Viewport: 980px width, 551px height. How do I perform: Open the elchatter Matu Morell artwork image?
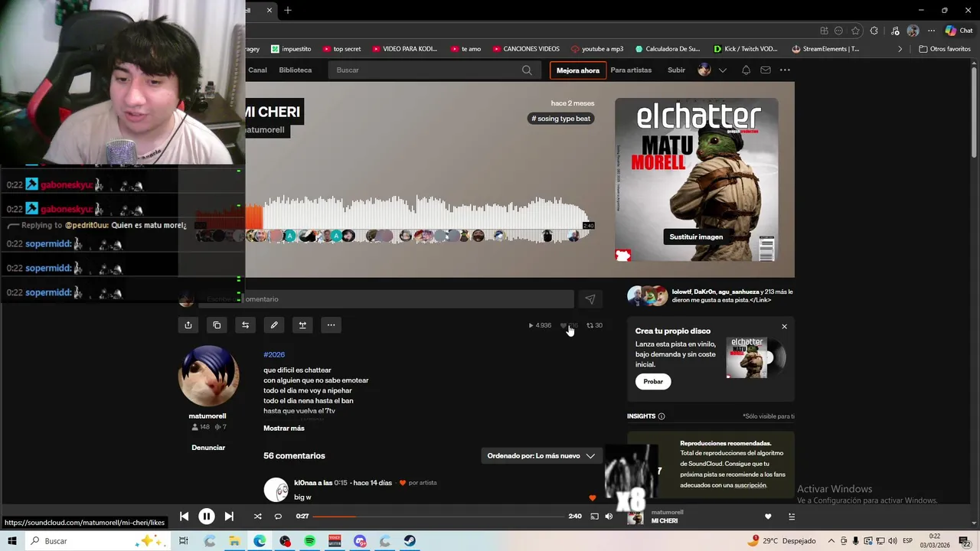(x=696, y=179)
